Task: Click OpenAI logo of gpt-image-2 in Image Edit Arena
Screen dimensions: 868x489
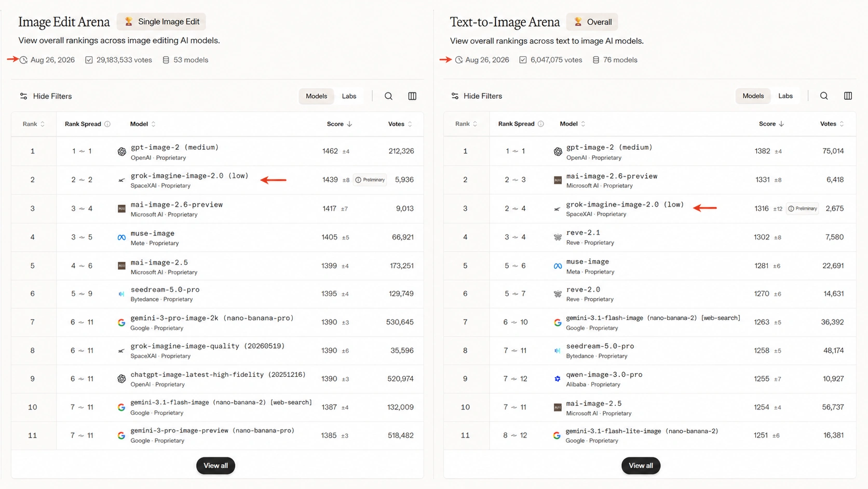Action: pyautogui.click(x=121, y=152)
